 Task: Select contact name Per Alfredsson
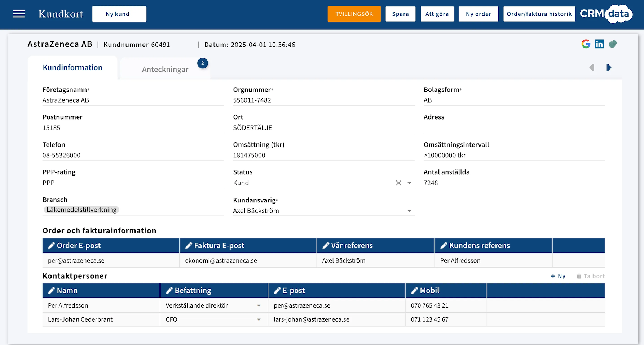point(101,306)
